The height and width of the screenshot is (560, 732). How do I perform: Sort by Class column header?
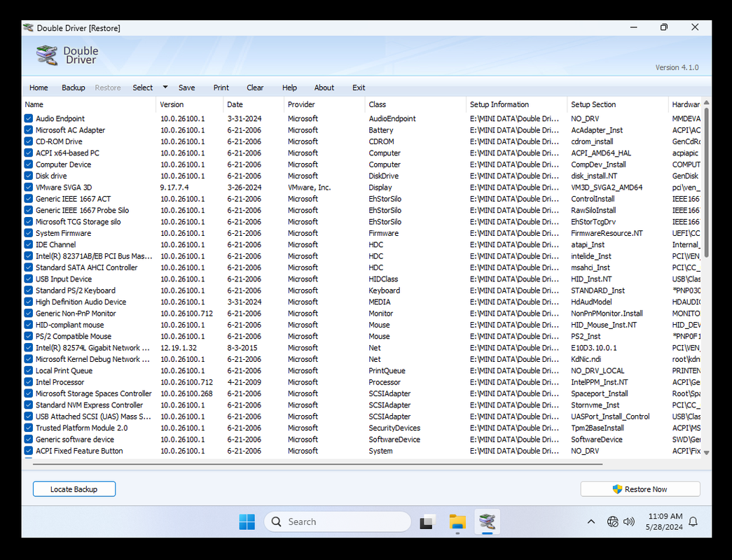pos(415,104)
